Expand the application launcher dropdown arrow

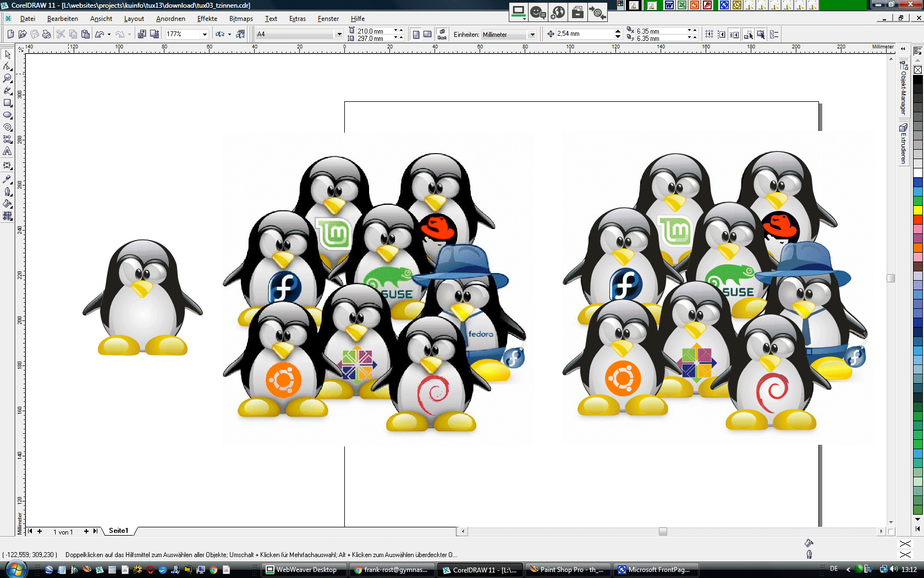[229, 34]
